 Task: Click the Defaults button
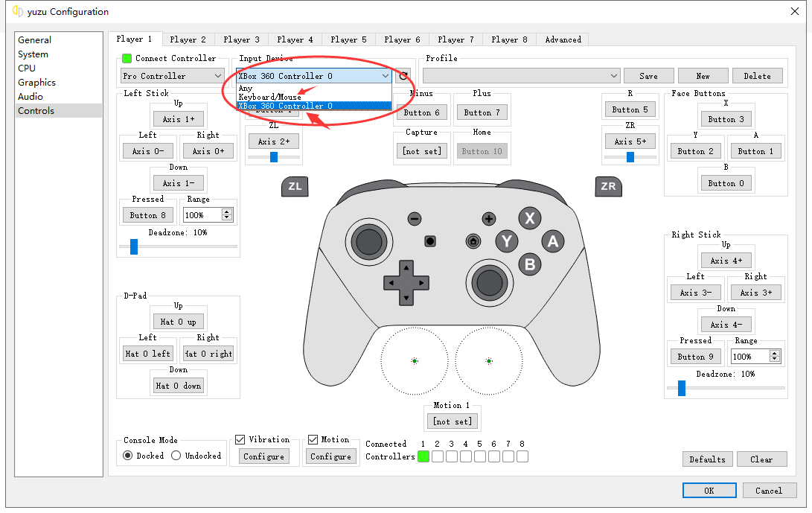pos(707,459)
